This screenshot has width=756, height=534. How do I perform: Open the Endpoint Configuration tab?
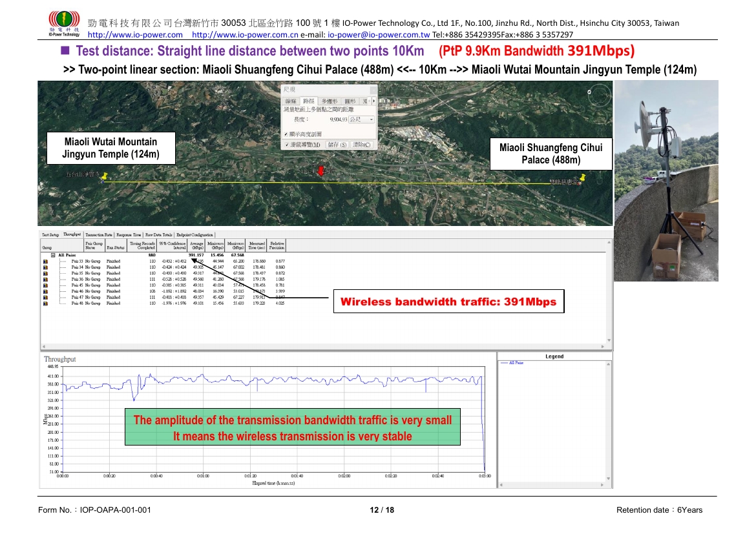coord(194,235)
